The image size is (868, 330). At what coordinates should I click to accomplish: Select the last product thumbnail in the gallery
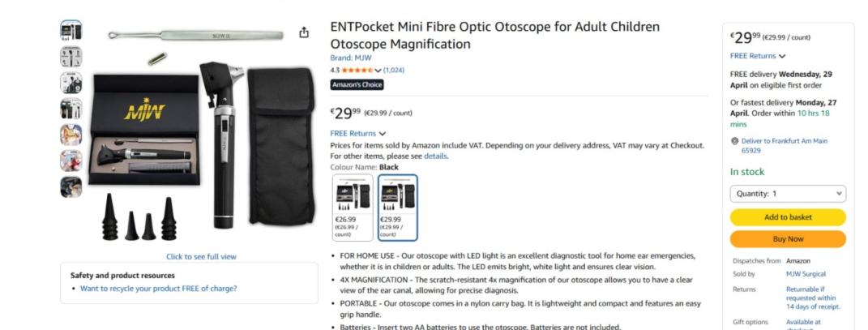(x=71, y=187)
